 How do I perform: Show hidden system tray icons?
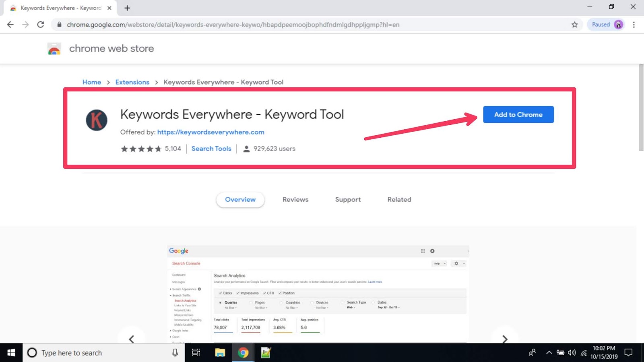(549, 353)
